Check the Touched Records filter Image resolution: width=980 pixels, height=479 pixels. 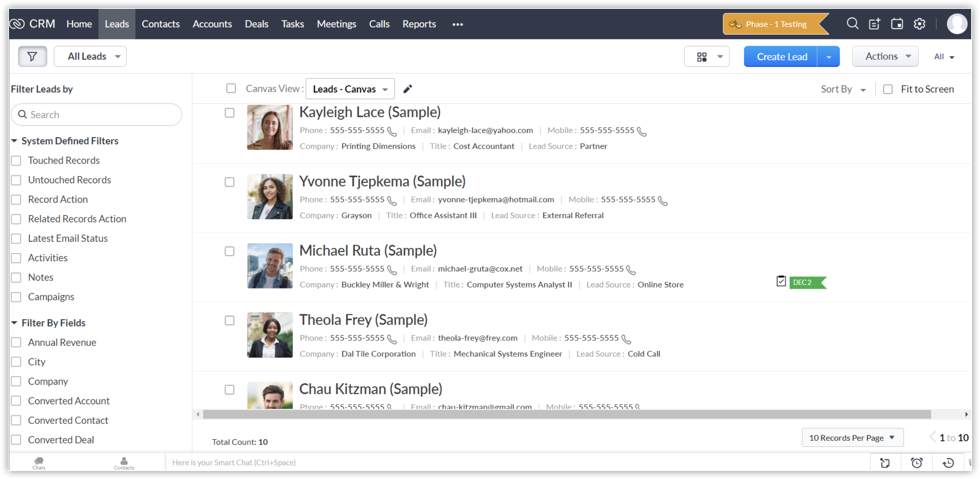16,161
